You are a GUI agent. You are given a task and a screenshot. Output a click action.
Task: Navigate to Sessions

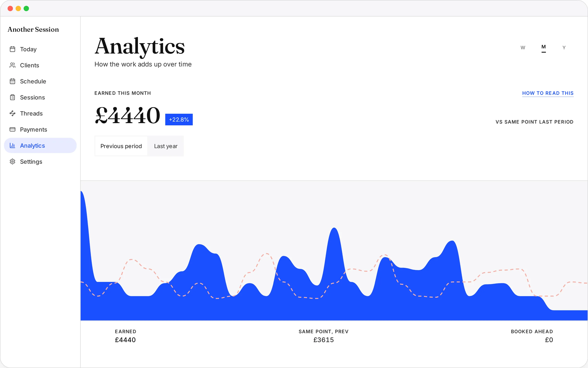[40, 97]
